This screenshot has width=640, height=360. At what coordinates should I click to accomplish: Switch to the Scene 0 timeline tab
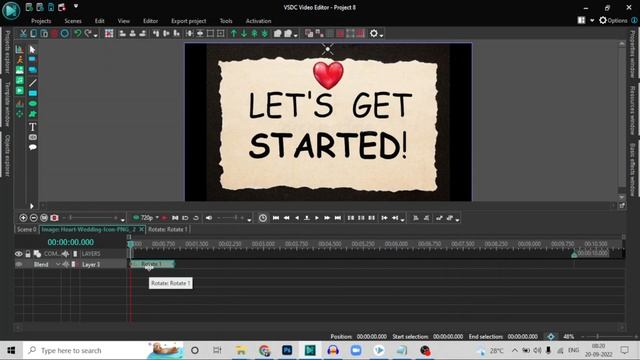click(27, 229)
